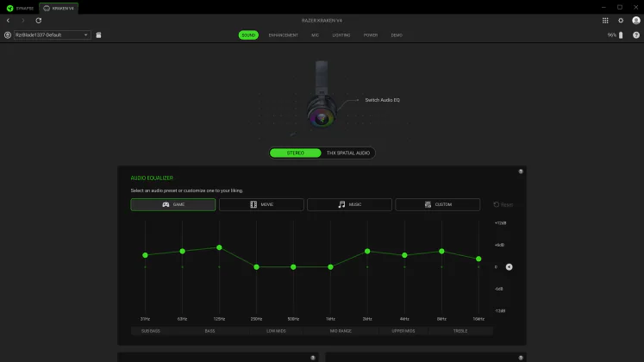Click the Switch Audio EQ label

point(383,100)
